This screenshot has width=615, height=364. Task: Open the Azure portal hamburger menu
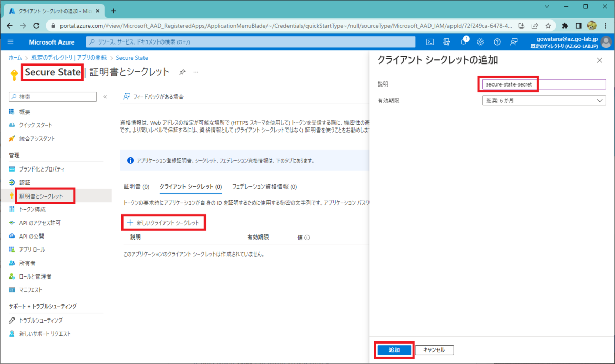[x=11, y=42]
